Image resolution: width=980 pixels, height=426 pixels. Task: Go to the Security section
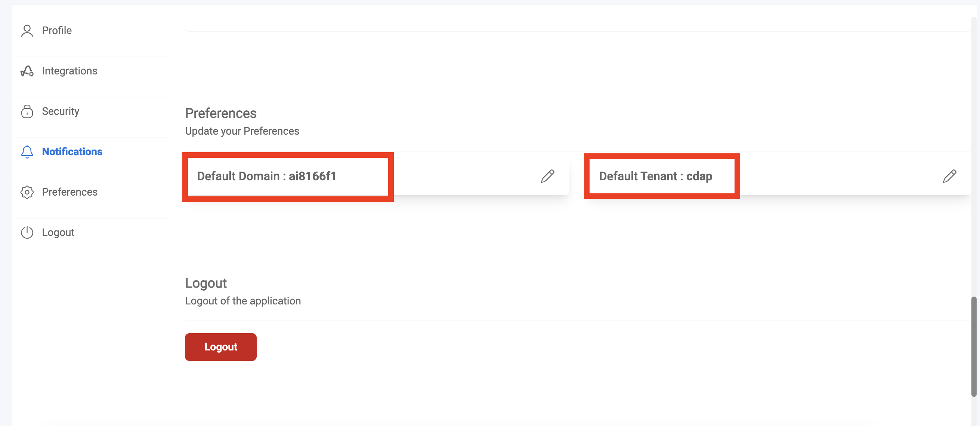tap(61, 111)
